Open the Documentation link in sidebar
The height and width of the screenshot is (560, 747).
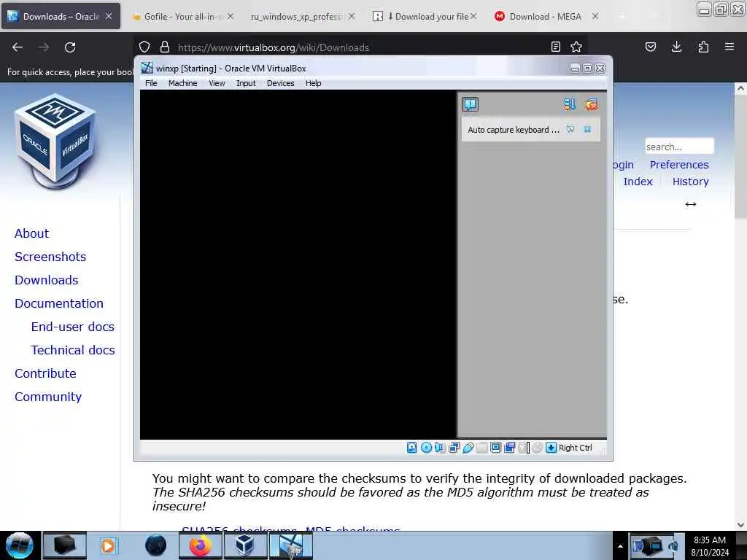(x=59, y=303)
